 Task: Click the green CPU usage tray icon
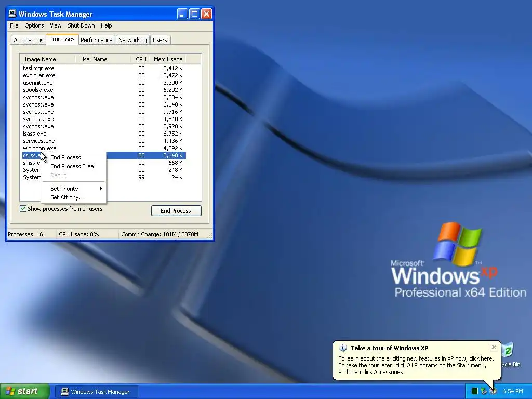click(475, 391)
